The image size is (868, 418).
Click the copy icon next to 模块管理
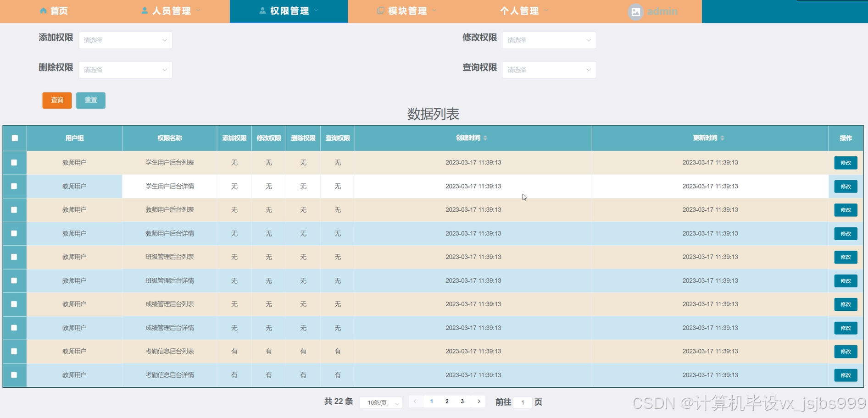[380, 11]
